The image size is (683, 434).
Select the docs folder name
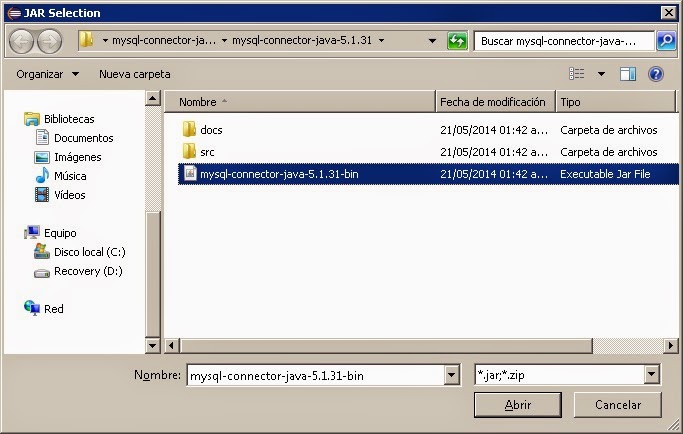point(211,130)
